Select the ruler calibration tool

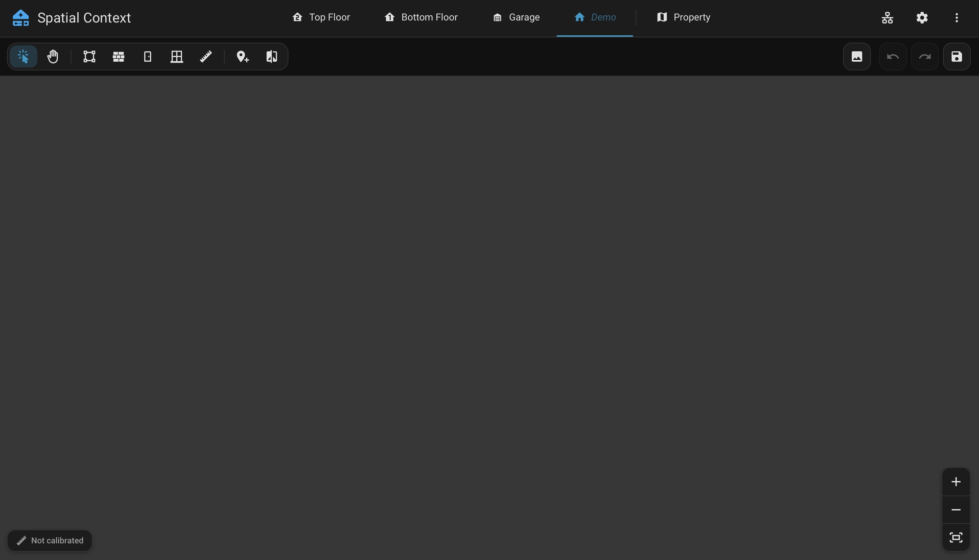(x=206, y=57)
